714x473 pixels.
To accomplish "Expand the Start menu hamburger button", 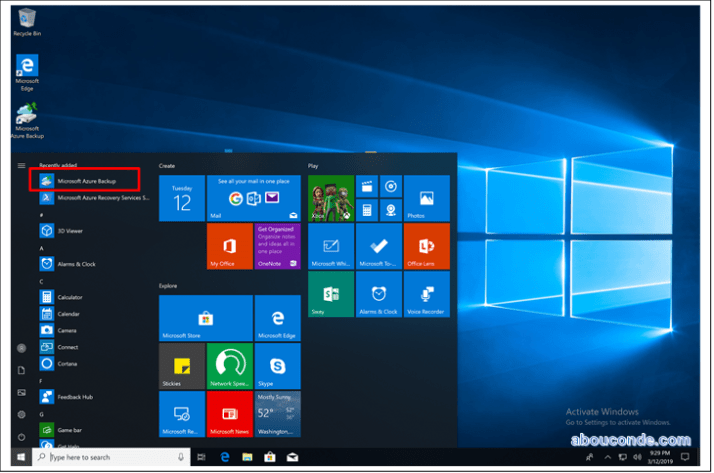I will point(20,165).
